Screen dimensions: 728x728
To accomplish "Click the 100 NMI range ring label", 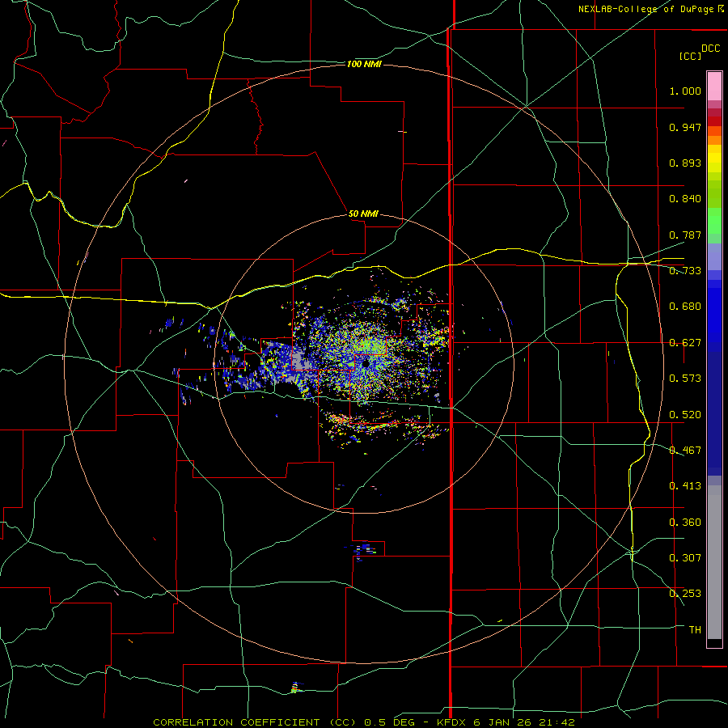I will 364,64.
